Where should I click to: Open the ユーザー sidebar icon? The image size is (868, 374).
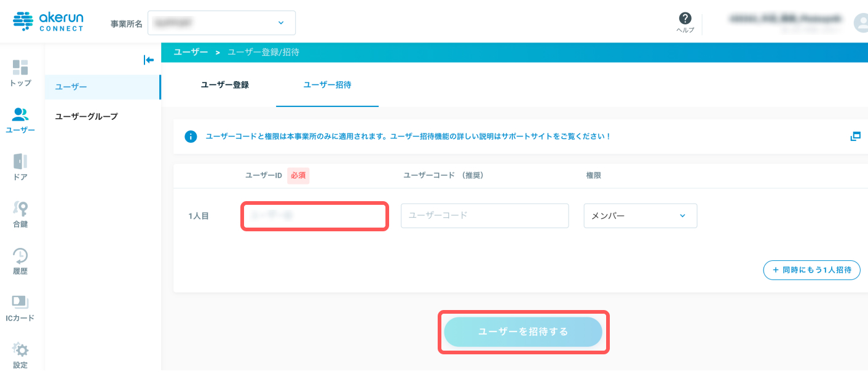click(20, 120)
